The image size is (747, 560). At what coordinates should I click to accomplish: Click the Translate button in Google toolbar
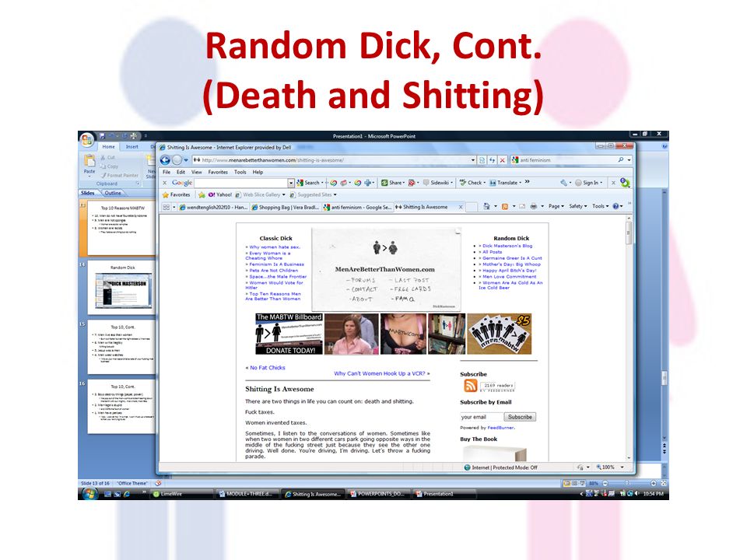[506, 182]
